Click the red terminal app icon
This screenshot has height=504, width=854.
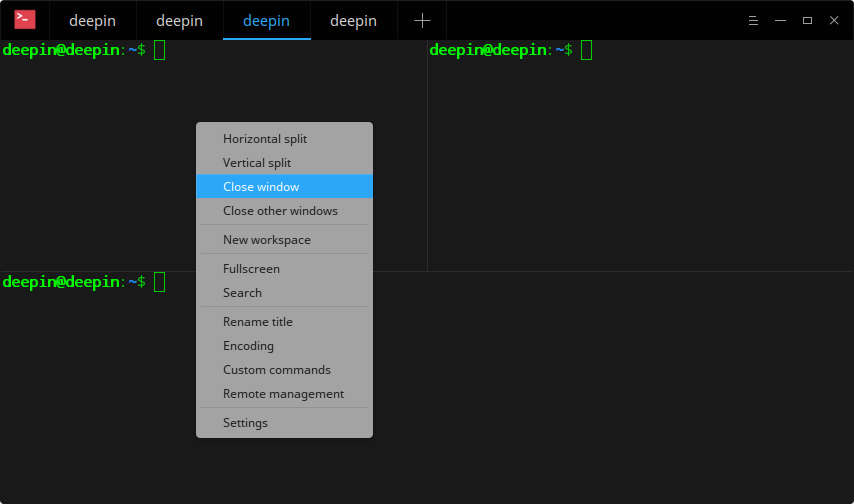[x=25, y=20]
